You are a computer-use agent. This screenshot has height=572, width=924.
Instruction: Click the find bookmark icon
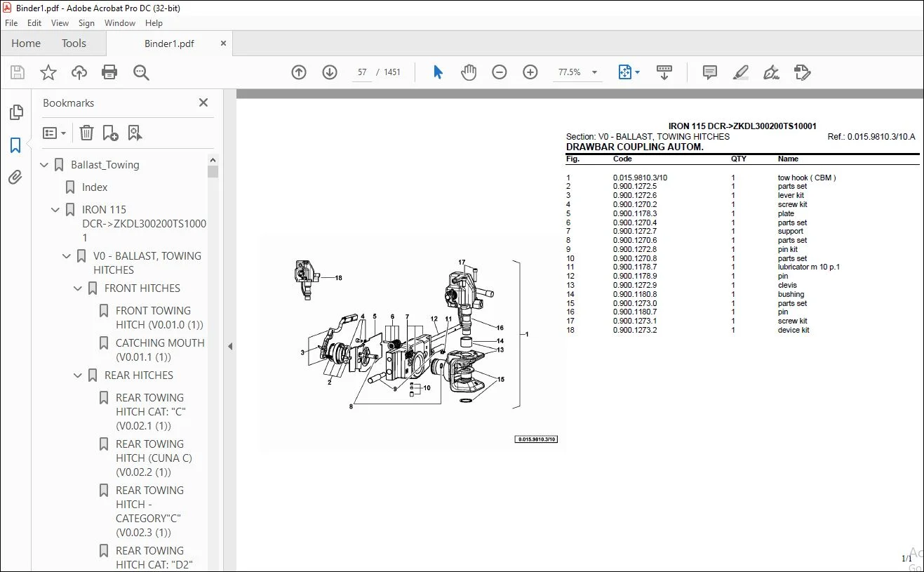pyautogui.click(x=135, y=133)
